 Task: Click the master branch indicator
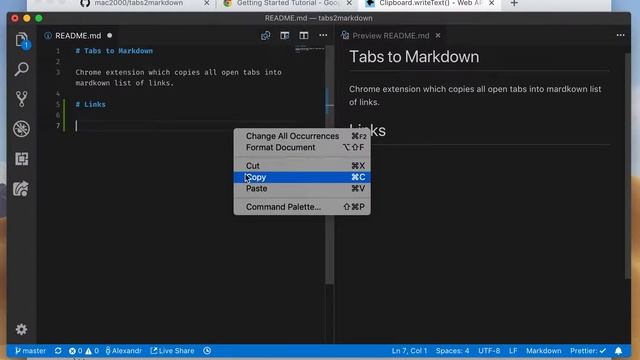(31, 351)
